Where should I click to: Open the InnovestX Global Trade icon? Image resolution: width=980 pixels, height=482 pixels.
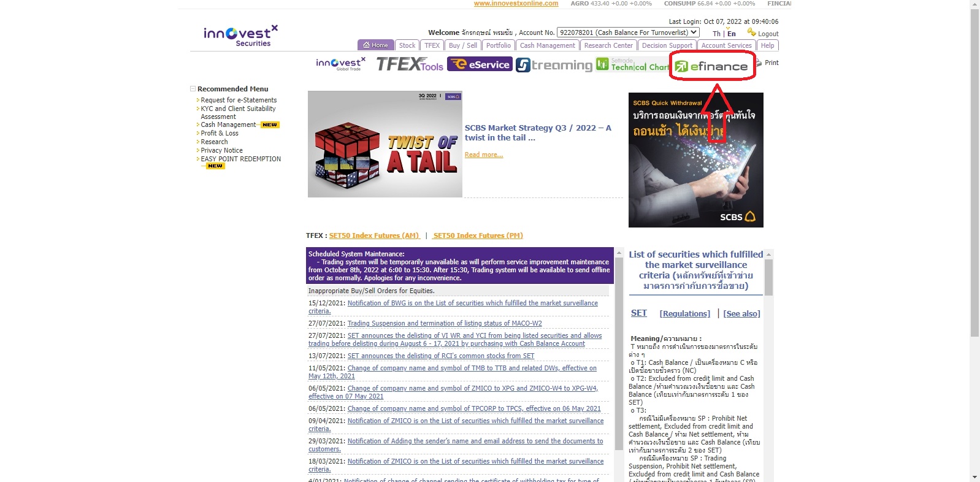340,64
